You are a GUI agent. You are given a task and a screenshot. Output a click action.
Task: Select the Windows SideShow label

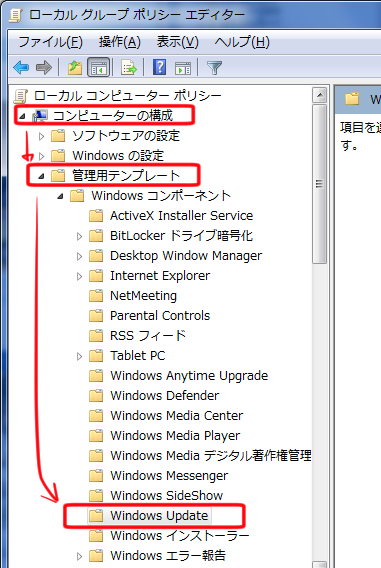coord(167,496)
